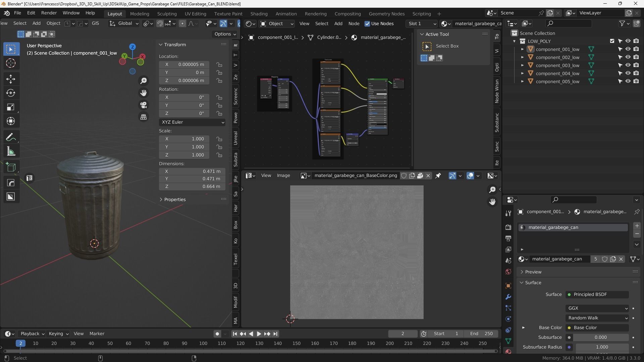Viewport: 644px width, 362px height.
Task: Open the XYZ Euler rotation mode dropdown
Action: tap(192, 122)
